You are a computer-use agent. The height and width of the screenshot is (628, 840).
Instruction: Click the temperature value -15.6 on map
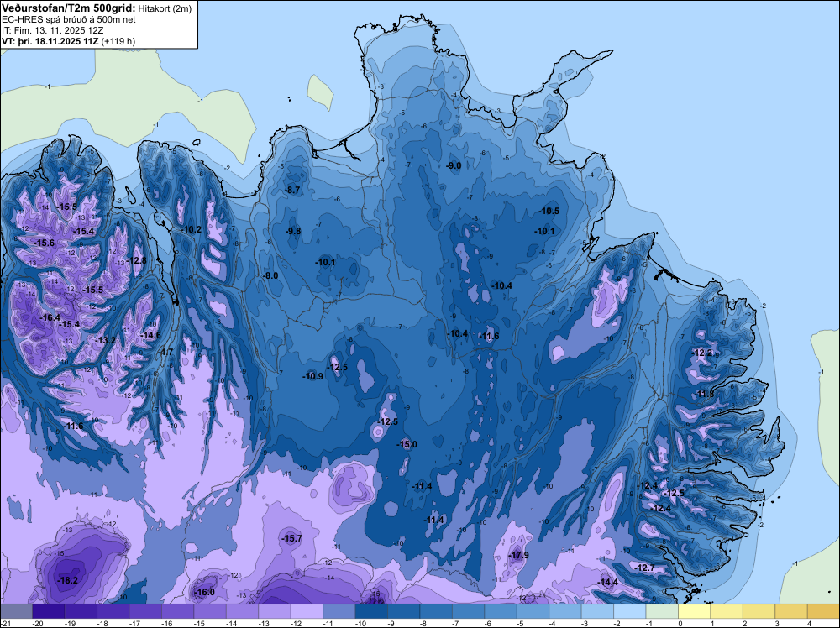click(x=44, y=243)
